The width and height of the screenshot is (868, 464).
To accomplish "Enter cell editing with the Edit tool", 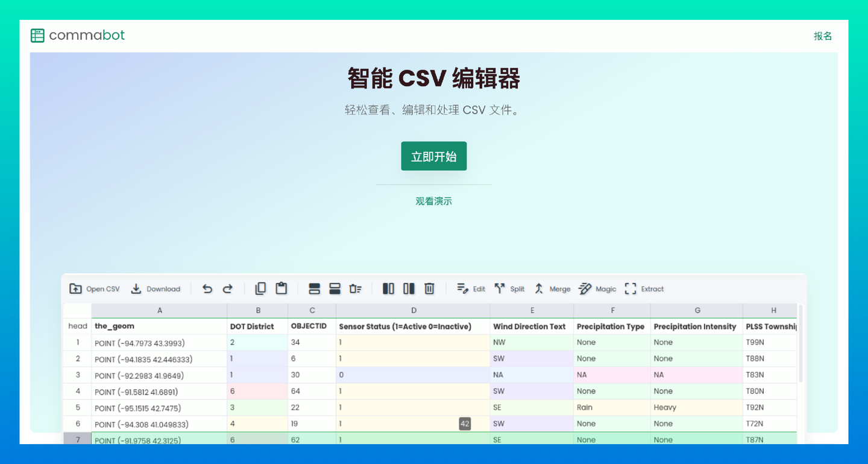I will pos(471,288).
